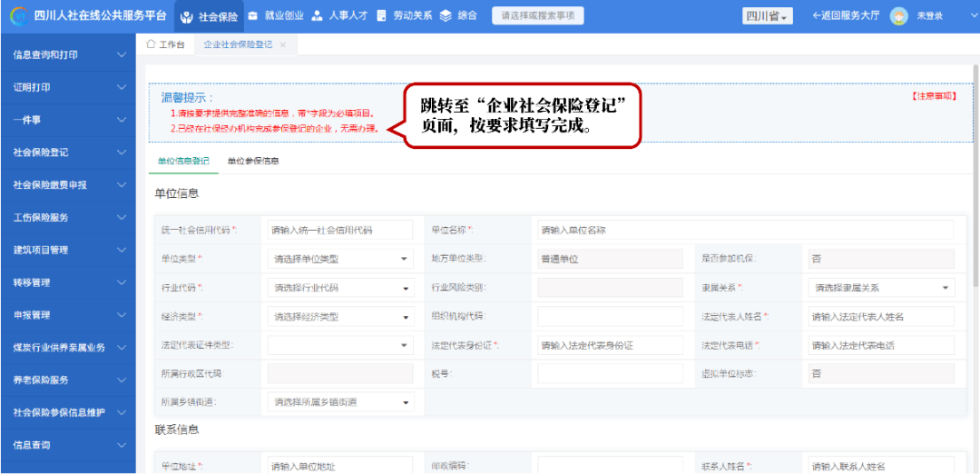Expand the 工伤保险服务 sidebar menu
The height and width of the screenshot is (474, 980).
[68, 218]
